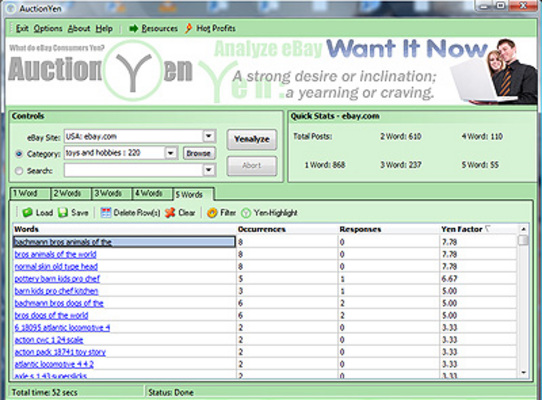Open link bros dogs of the world
The image size is (542, 400).
[51, 315]
